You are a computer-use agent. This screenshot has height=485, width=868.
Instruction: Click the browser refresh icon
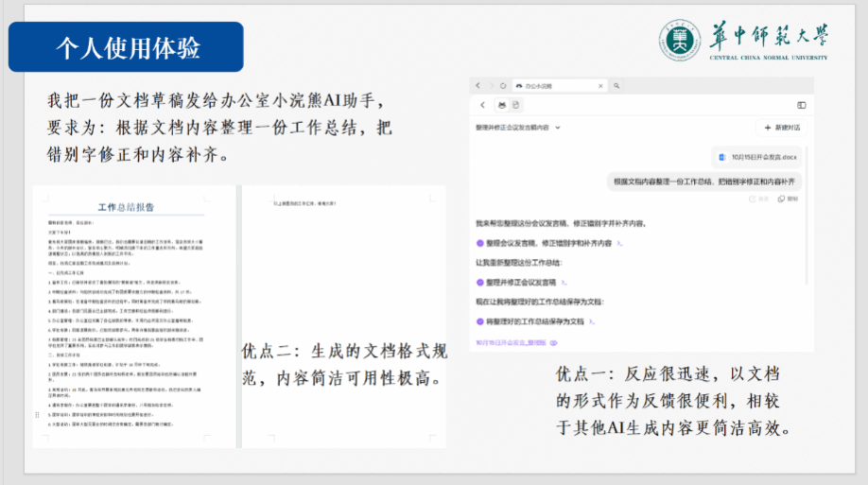click(x=504, y=86)
